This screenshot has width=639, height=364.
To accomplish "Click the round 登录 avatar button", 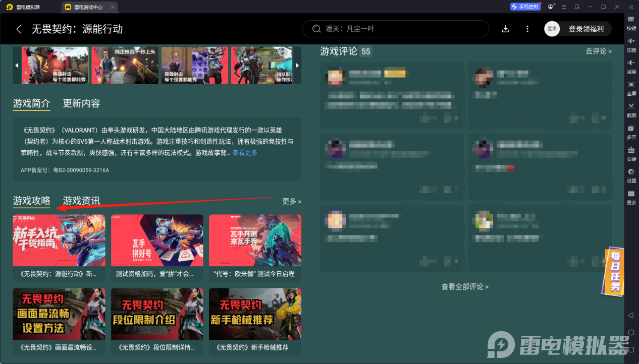I will click(552, 29).
